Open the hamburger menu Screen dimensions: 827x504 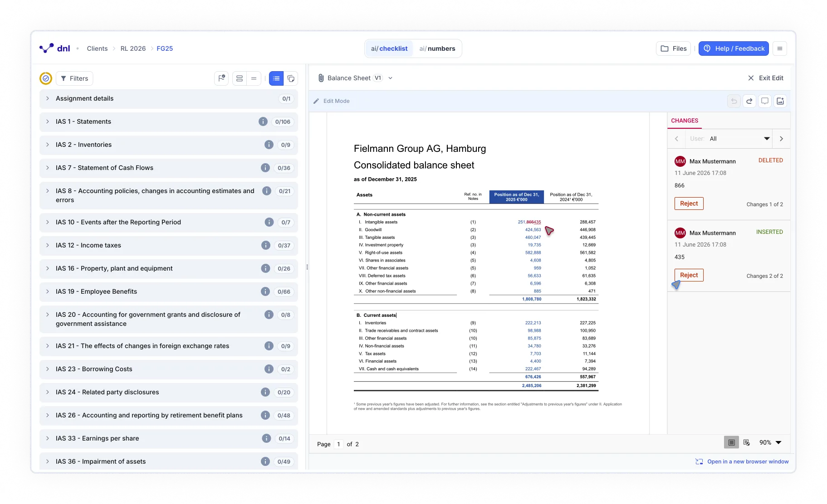780,48
